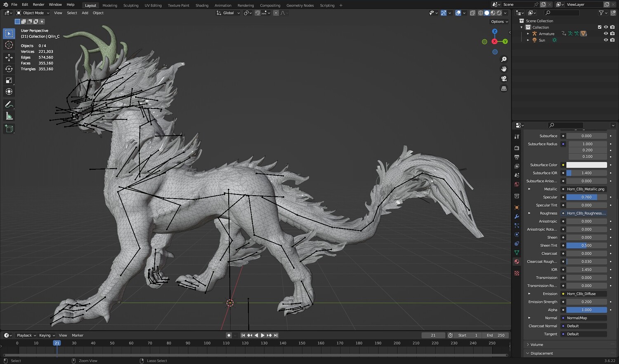Open the Global transform orientation dropdown

tap(228, 13)
